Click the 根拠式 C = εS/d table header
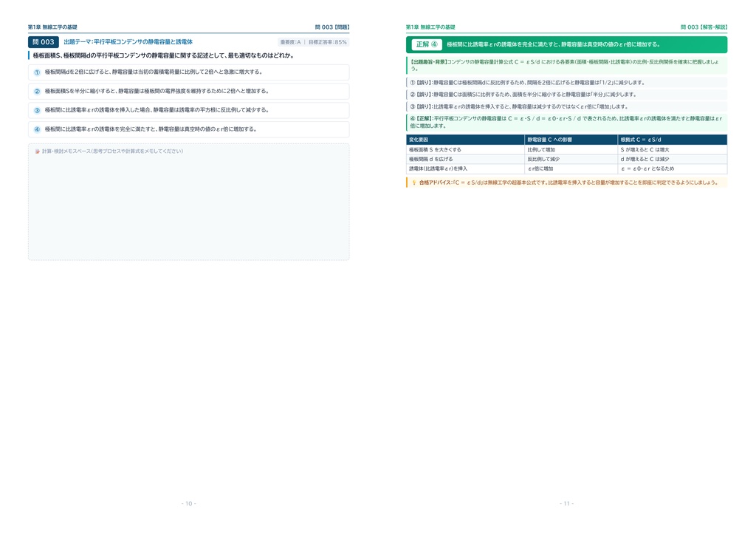 click(673, 140)
